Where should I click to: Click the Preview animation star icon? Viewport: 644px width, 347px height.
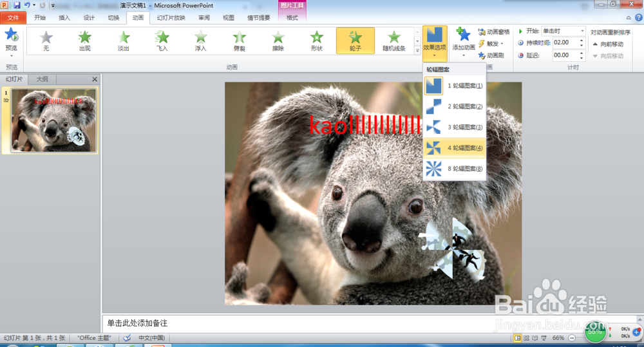pos(11,35)
